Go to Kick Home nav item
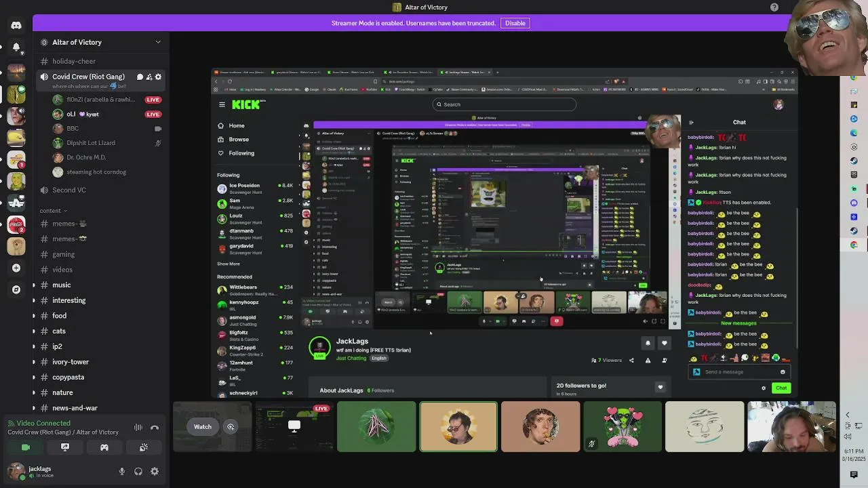868x488 pixels. [231, 125]
